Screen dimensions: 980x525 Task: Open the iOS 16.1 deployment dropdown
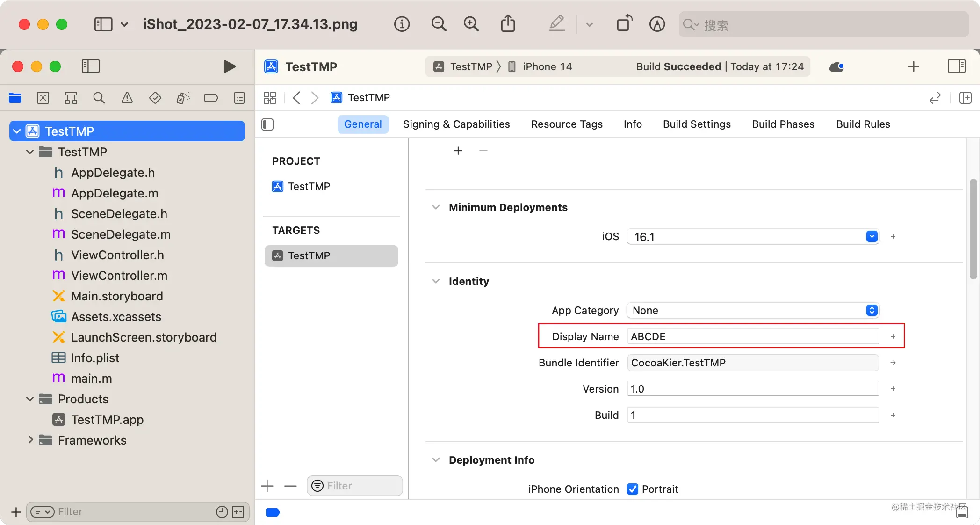pos(872,237)
